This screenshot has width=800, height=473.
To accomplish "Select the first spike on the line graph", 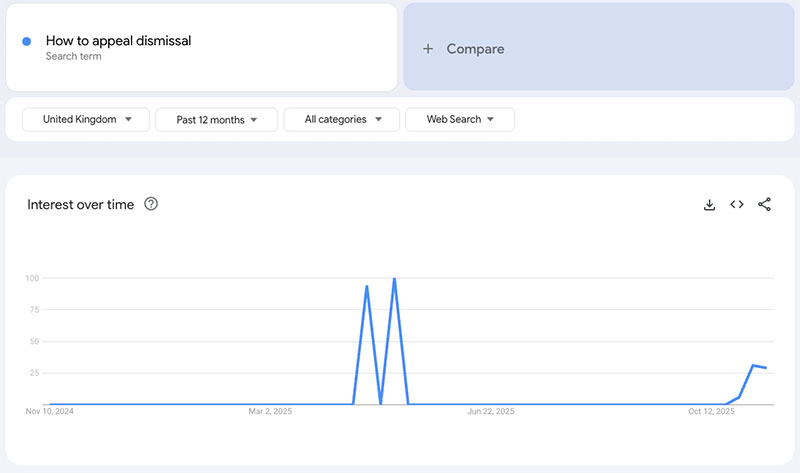I will click(367, 287).
